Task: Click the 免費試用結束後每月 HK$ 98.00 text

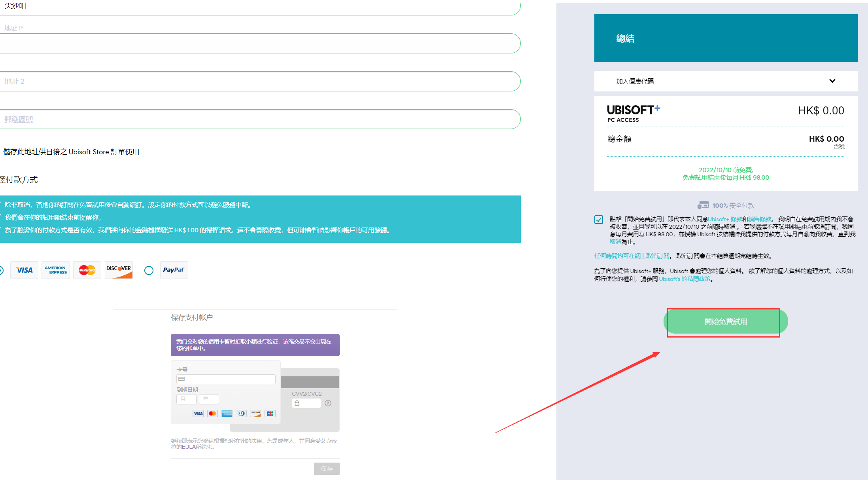Action: (726, 178)
